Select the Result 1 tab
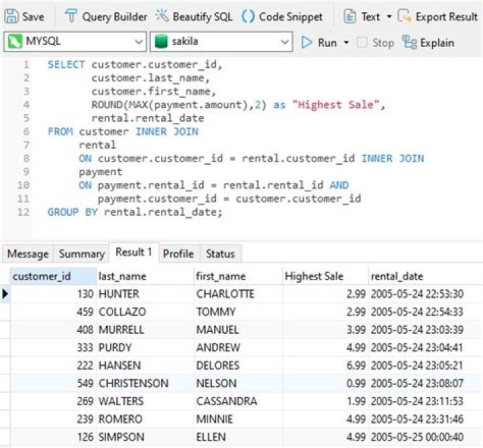483x448 pixels. click(133, 252)
